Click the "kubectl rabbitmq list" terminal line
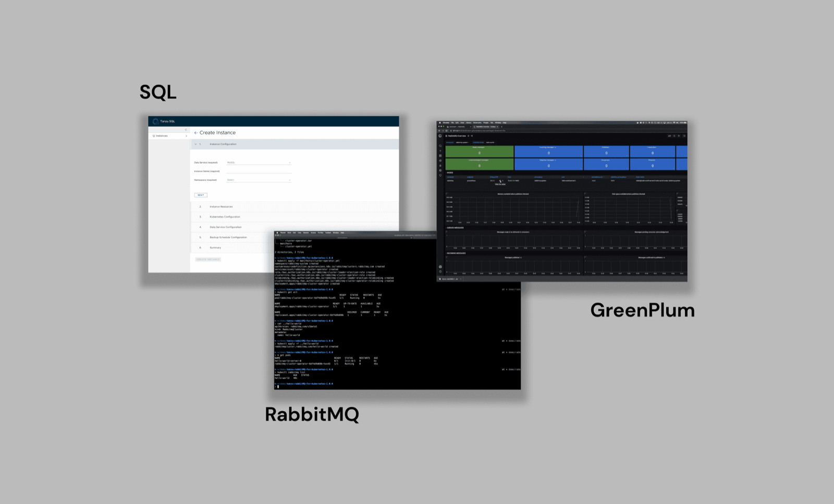Image resolution: width=834 pixels, height=504 pixels. (x=290, y=372)
